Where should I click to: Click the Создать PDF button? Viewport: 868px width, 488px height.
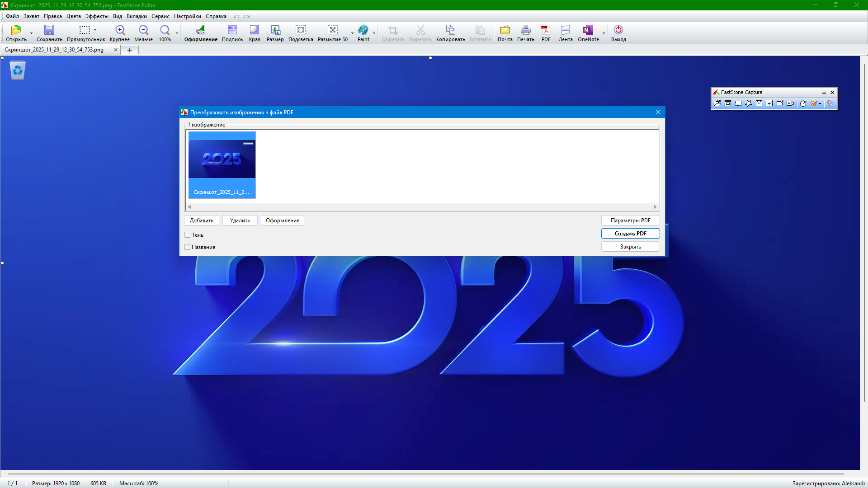pyautogui.click(x=630, y=234)
